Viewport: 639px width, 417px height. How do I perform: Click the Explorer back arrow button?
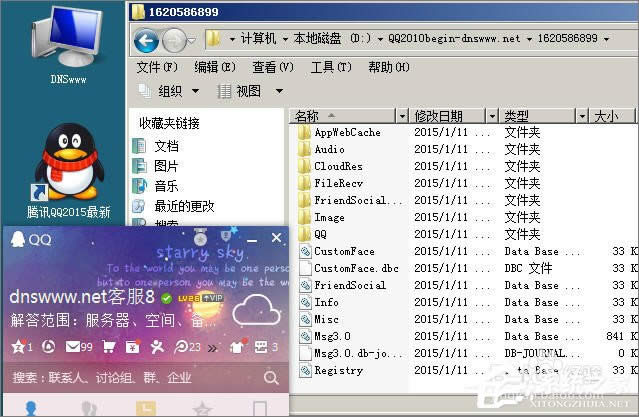pyautogui.click(x=147, y=40)
